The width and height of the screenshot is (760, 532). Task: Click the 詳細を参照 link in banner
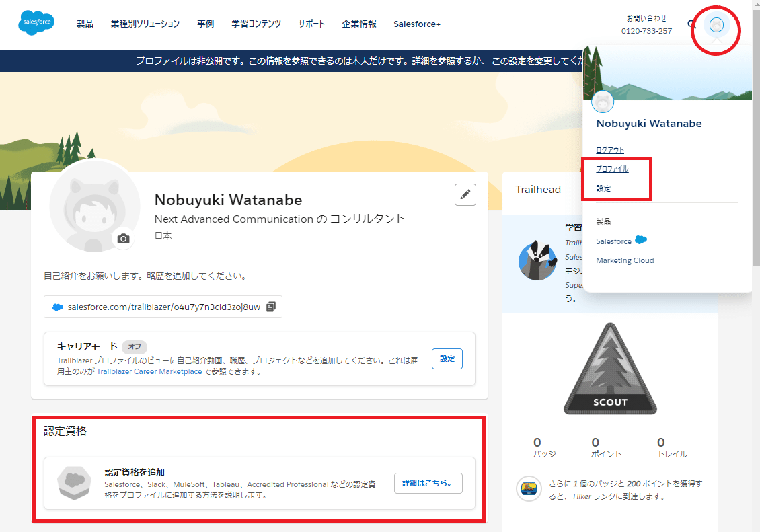point(433,61)
